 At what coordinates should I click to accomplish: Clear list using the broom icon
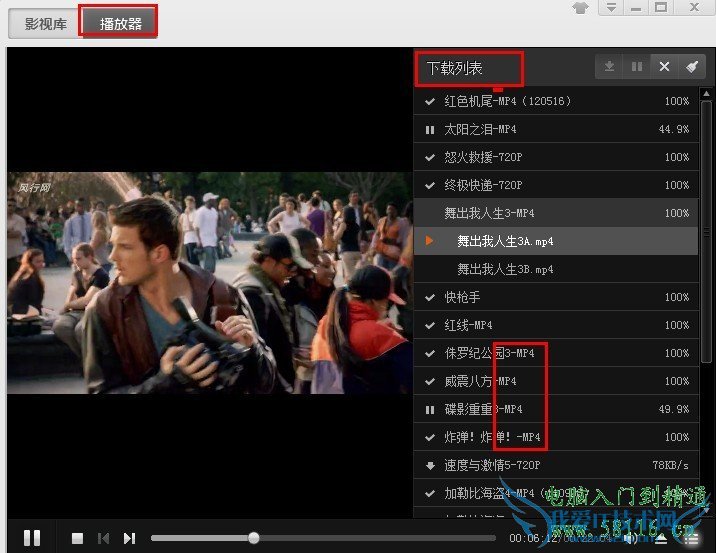point(692,67)
